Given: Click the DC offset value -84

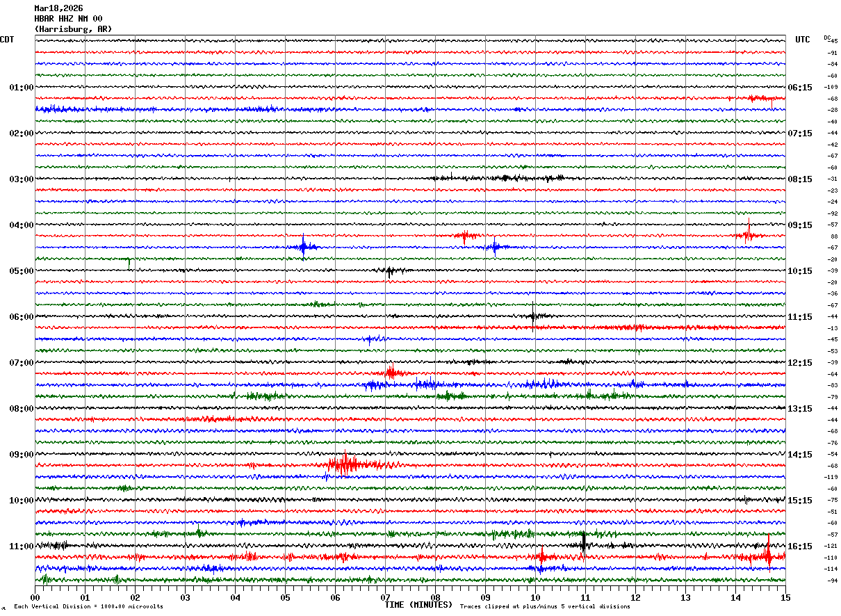Looking at the screenshot, I should pos(832,65).
